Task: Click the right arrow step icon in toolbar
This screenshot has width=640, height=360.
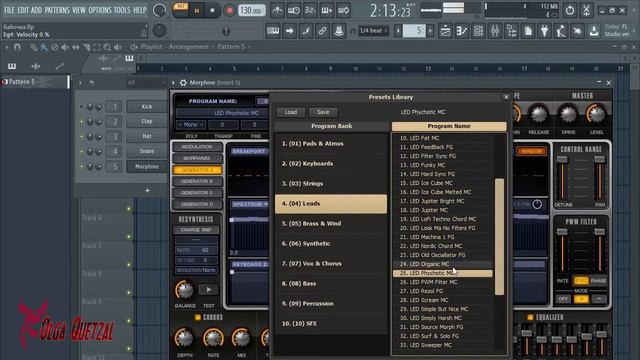Action: tap(289, 31)
